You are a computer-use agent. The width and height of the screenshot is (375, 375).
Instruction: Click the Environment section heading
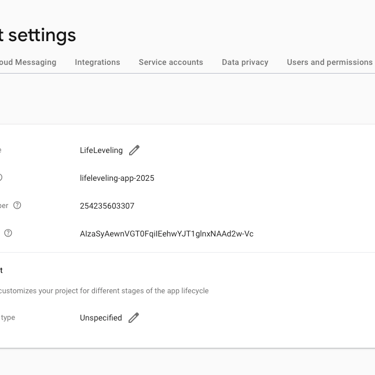[1, 270]
